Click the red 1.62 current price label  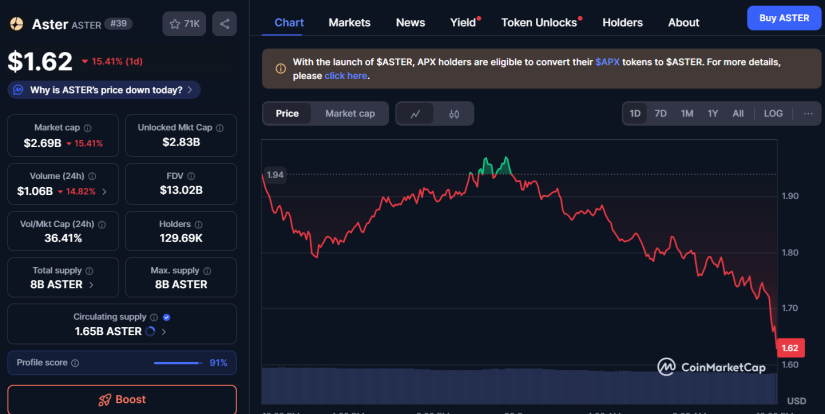click(x=790, y=348)
